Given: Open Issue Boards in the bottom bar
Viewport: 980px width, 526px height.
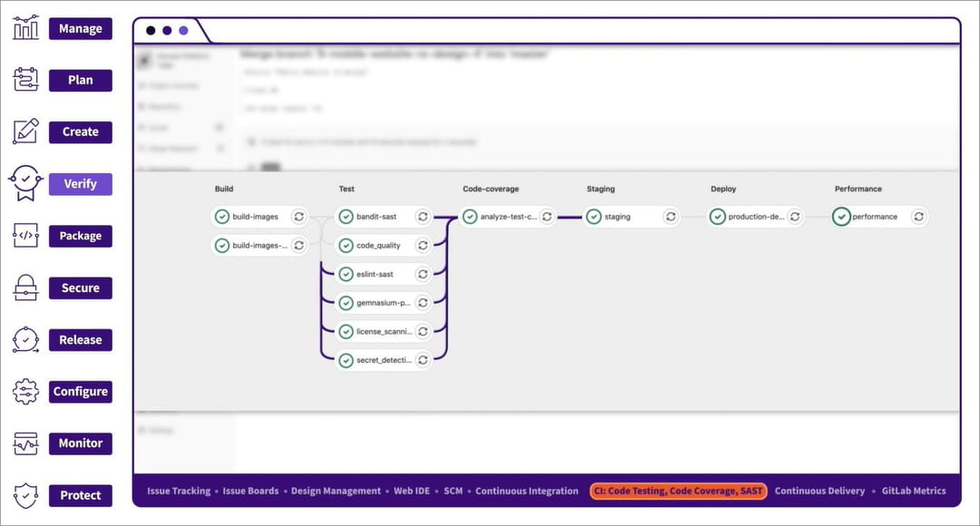Looking at the screenshot, I should pyautogui.click(x=250, y=491).
